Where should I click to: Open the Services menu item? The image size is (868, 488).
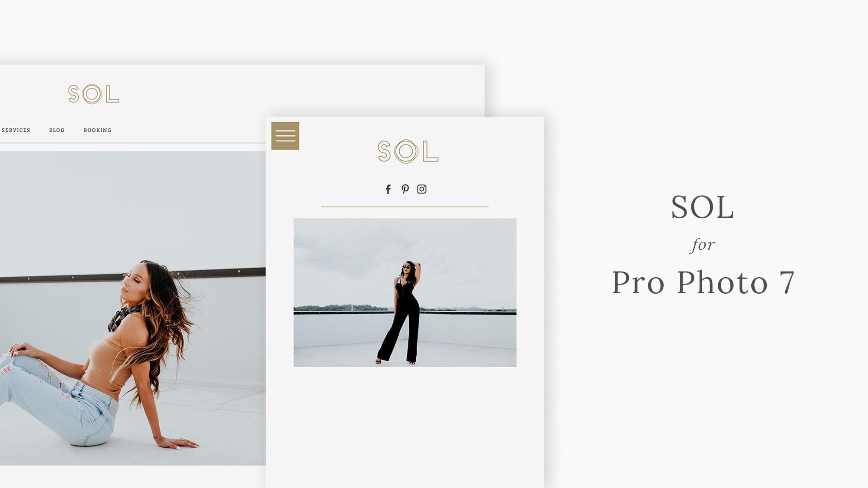point(16,130)
